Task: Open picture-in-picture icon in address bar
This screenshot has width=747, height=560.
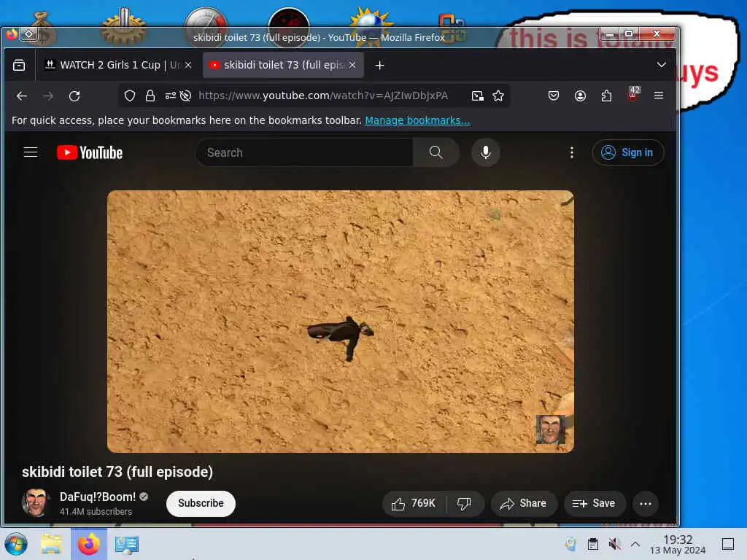Action: click(x=477, y=96)
